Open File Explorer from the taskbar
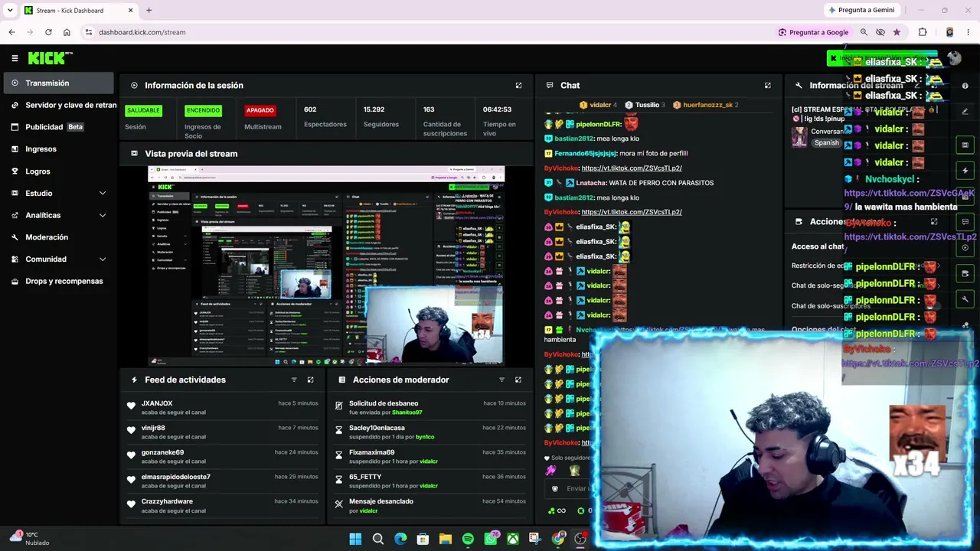980x551 pixels. tap(446, 540)
